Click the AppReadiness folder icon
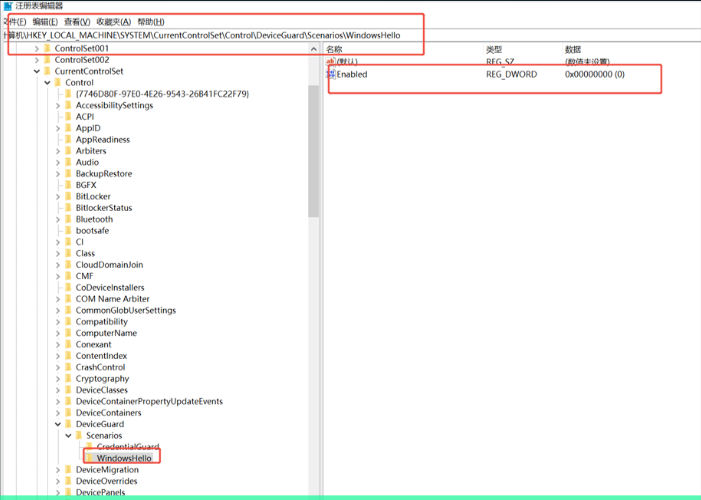Screen dimensions: 701x500 tap(68, 140)
